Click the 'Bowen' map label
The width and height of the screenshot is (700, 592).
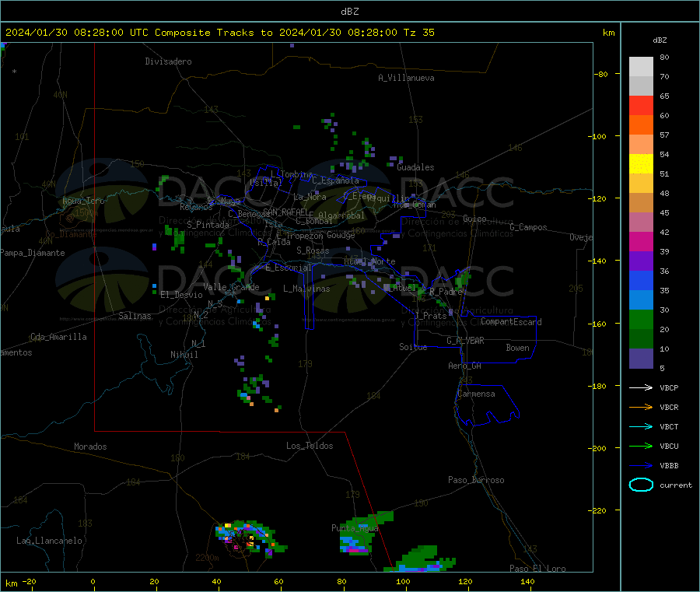pos(518,349)
